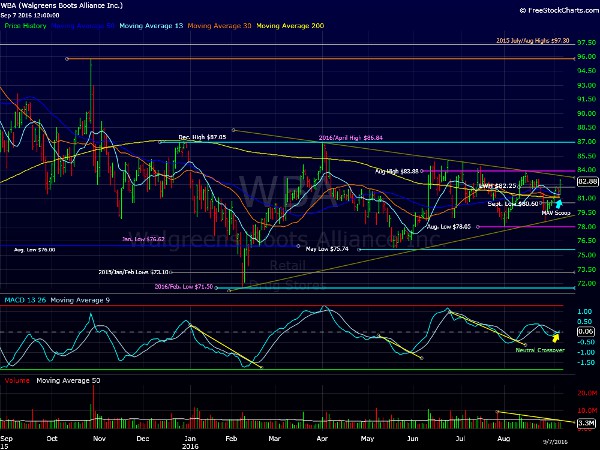Select the Moving Average 30 legend label

coord(219,26)
